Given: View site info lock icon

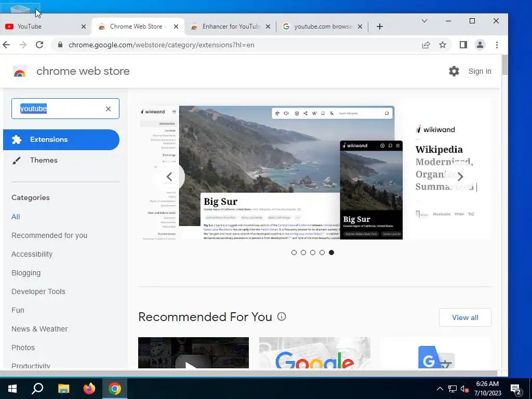Looking at the screenshot, I should click(60, 45).
